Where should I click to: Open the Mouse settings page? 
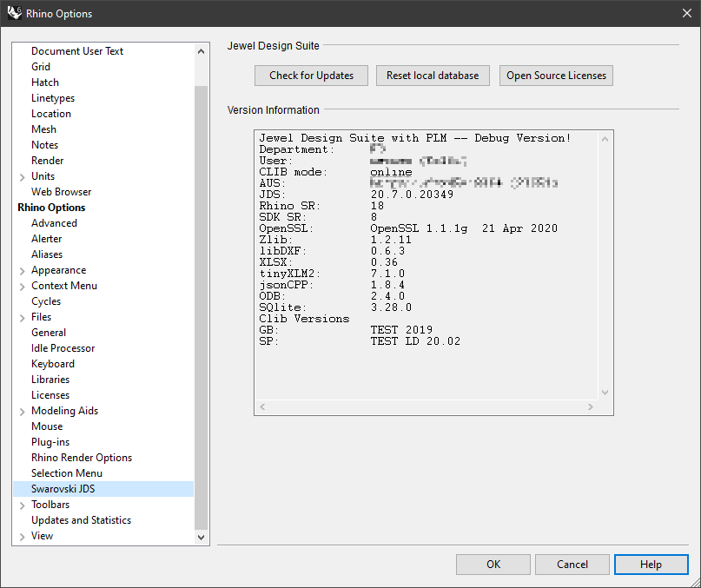[x=47, y=426]
